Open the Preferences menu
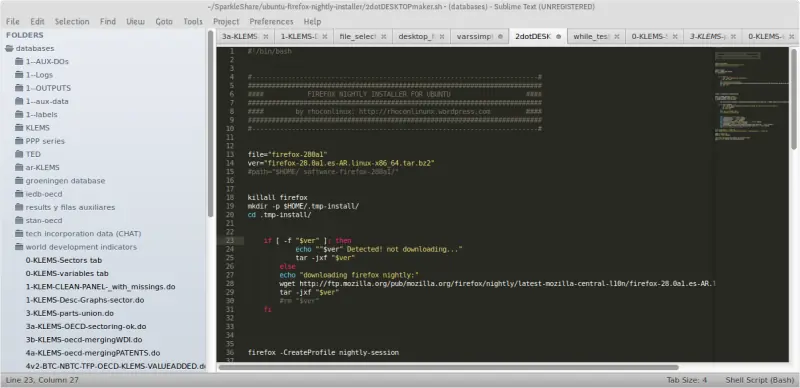Image resolution: width=800 pixels, height=388 pixels. pyautogui.click(x=271, y=21)
